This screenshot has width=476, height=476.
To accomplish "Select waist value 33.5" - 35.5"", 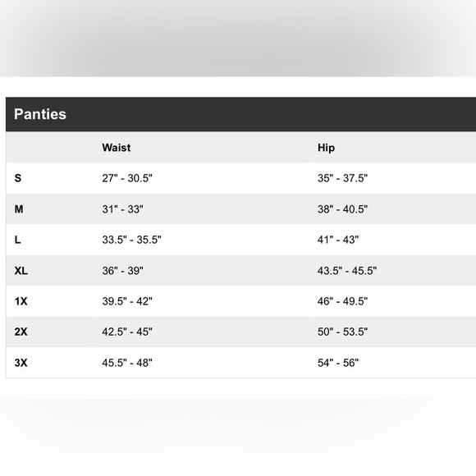I will [x=131, y=240].
